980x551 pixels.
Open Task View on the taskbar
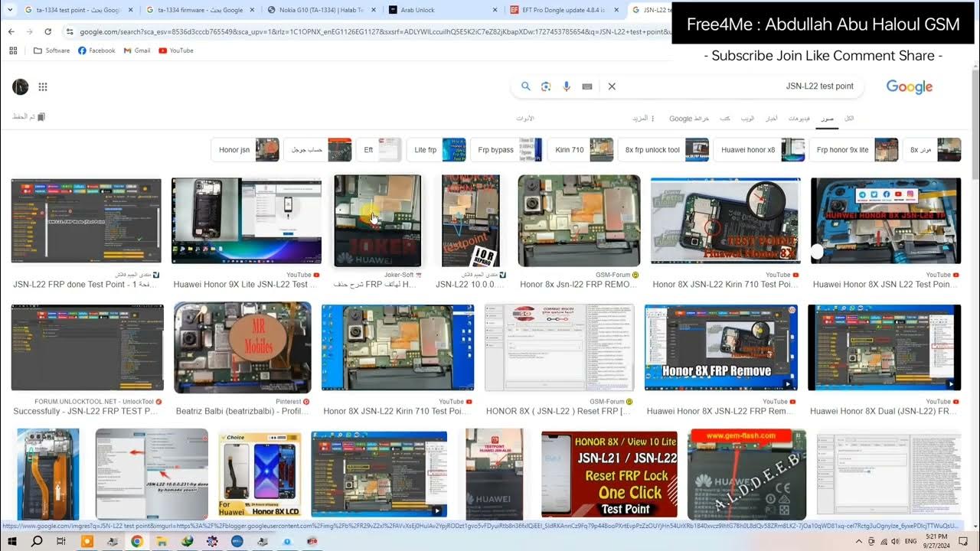[x=62, y=541]
